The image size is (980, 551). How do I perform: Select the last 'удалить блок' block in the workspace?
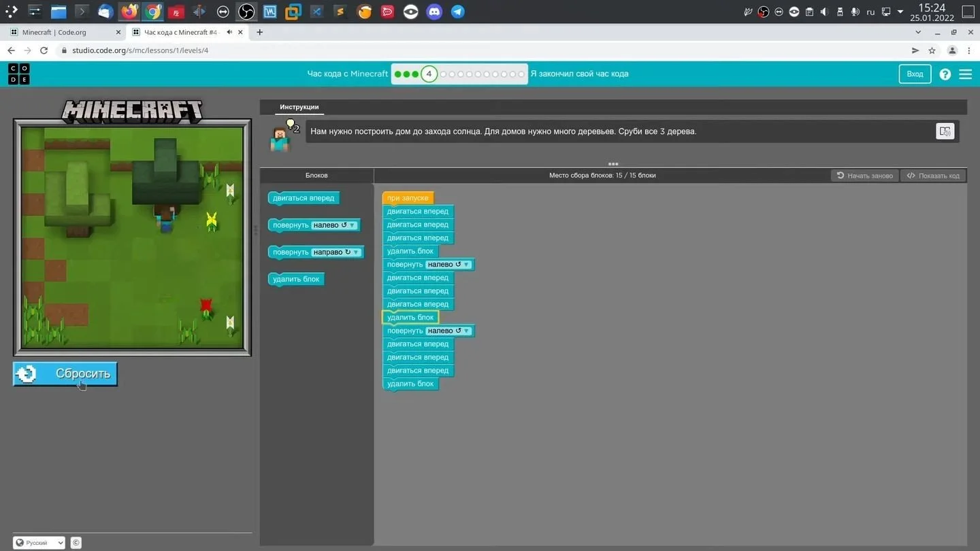tap(410, 384)
